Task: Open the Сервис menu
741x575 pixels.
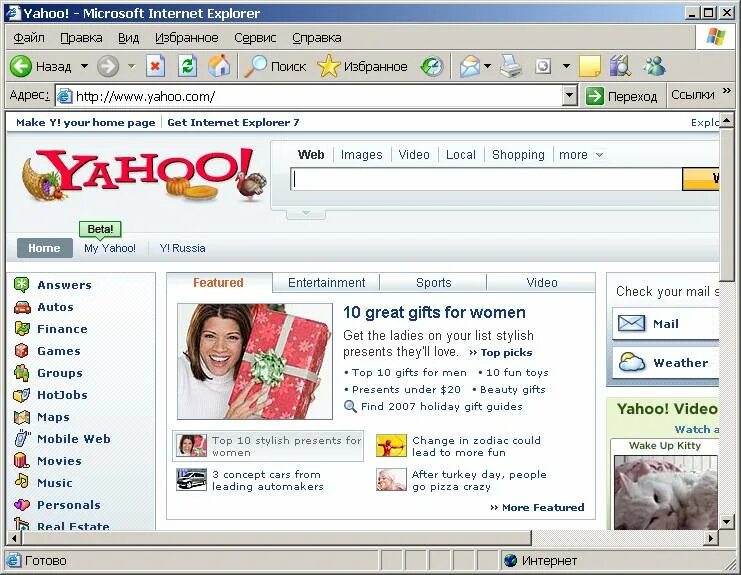Action: click(x=255, y=38)
